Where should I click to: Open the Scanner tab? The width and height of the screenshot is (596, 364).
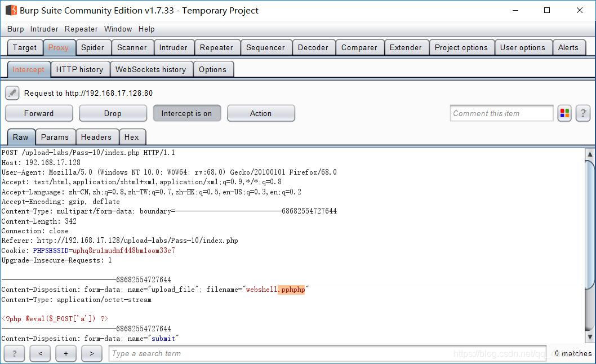132,47
